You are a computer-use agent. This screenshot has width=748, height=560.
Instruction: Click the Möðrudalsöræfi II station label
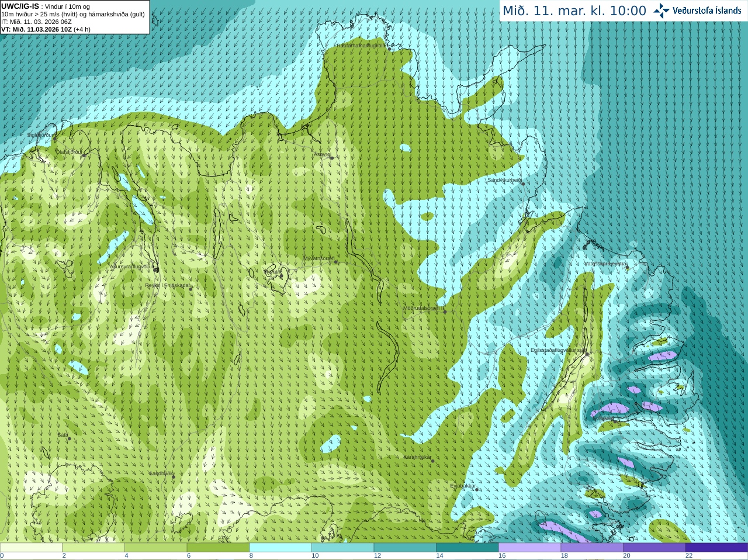click(424, 308)
